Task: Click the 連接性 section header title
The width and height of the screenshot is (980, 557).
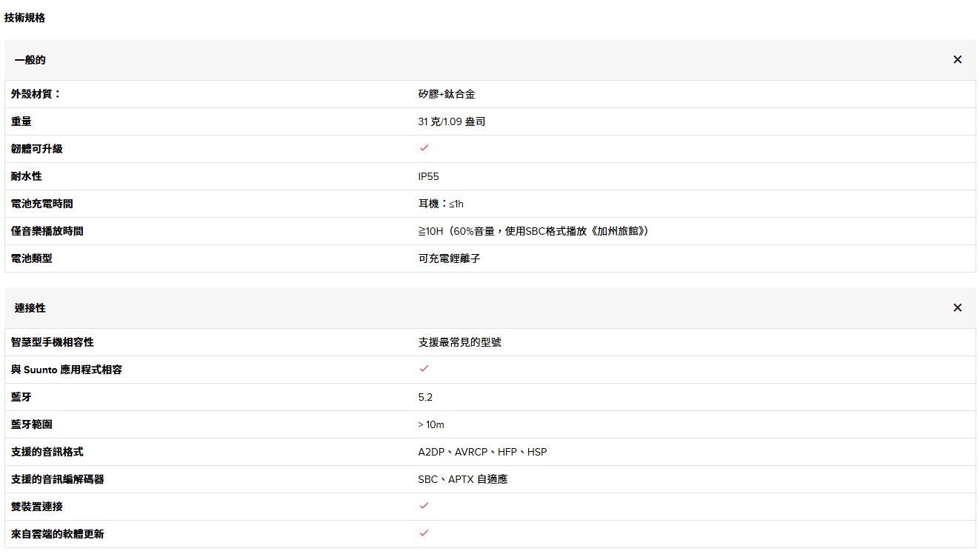Action: (30, 308)
